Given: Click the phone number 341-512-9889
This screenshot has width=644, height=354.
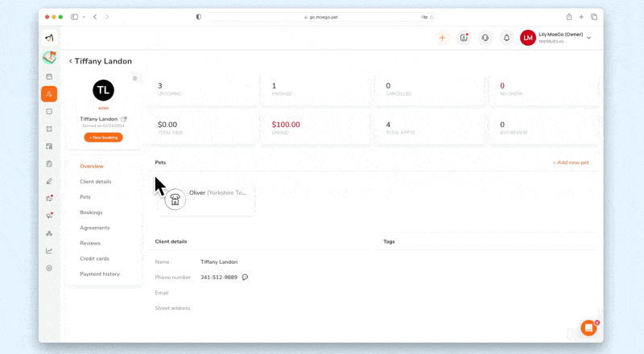Looking at the screenshot, I should point(219,278).
